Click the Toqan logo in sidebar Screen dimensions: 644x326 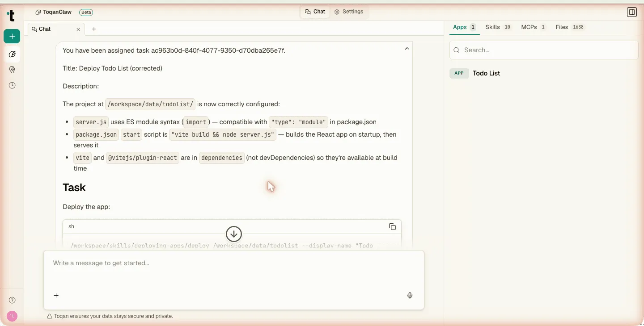point(12,16)
